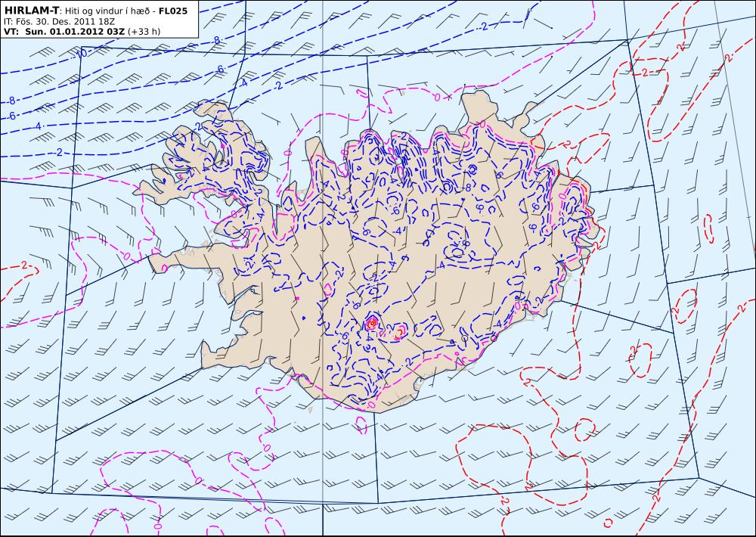
Task: Click the HIRLAM-T title text
Action: [x=31, y=11]
